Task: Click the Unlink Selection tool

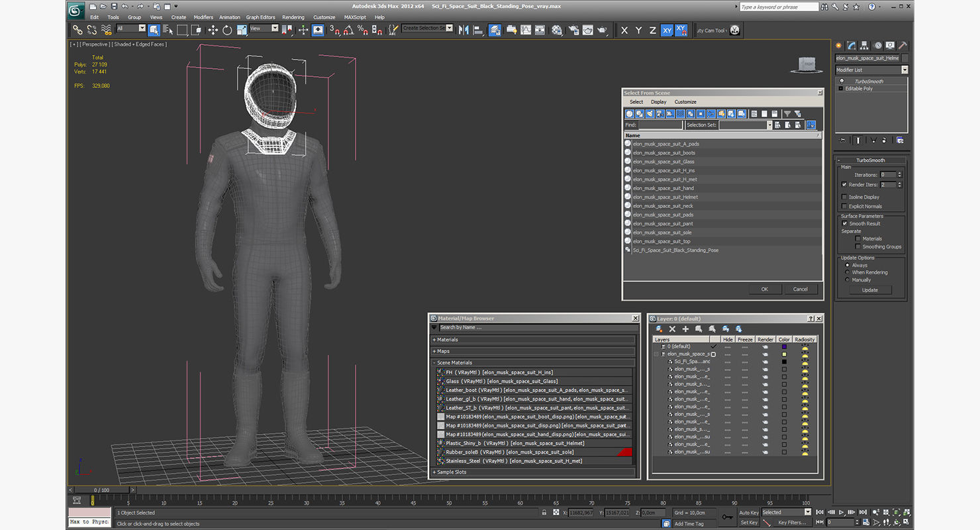Action: (91, 30)
